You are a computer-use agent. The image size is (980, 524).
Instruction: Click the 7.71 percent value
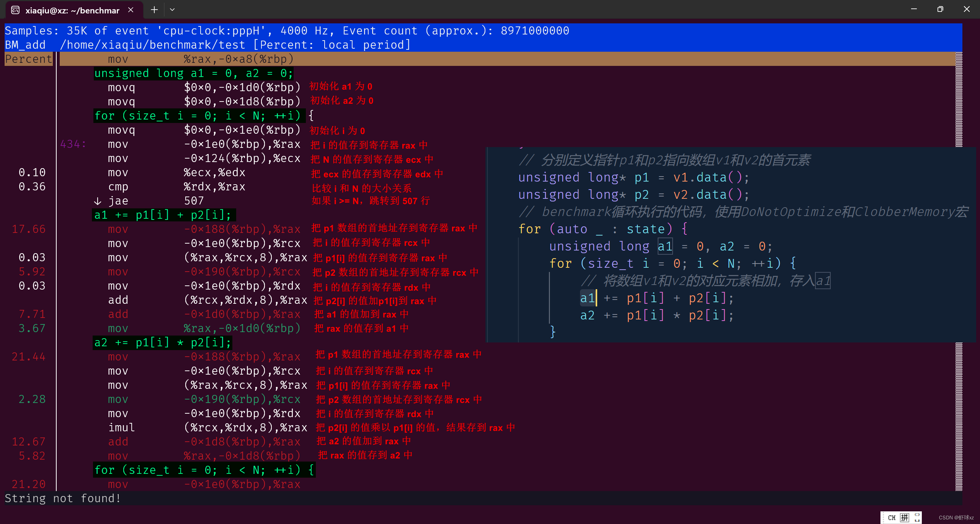coord(32,314)
